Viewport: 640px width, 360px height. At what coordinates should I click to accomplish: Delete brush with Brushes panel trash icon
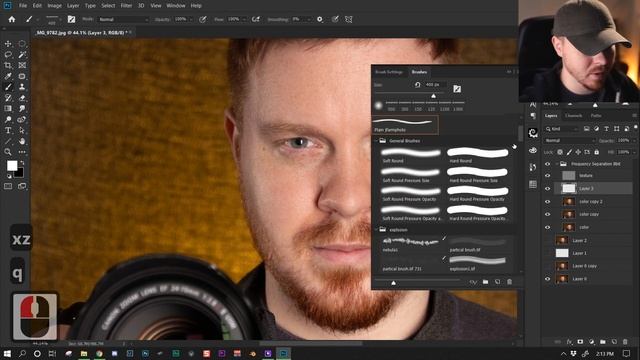pyautogui.click(x=509, y=282)
